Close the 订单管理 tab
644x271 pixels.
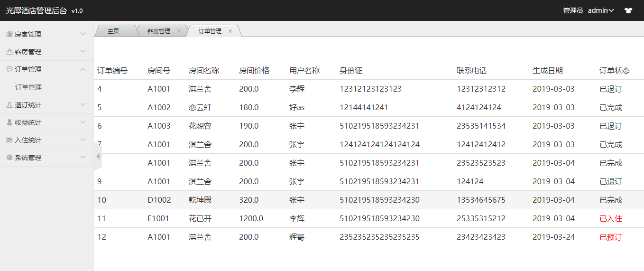pos(230,31)
